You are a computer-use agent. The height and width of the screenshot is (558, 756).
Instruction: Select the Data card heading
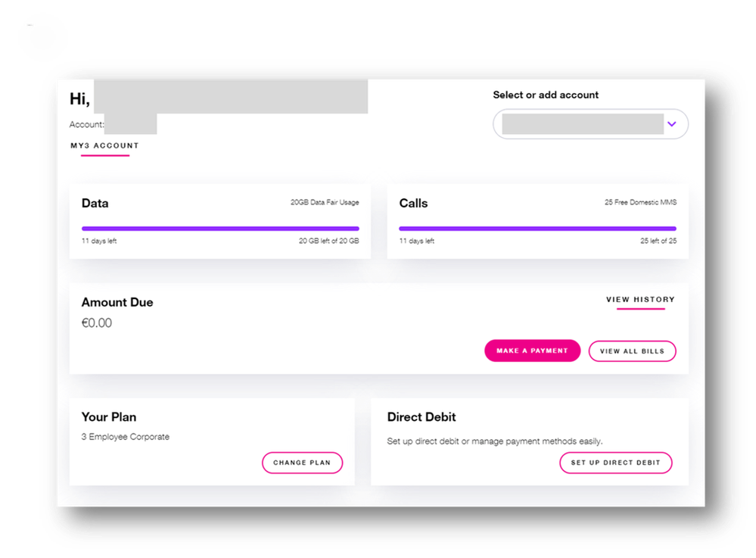(95, 203)
